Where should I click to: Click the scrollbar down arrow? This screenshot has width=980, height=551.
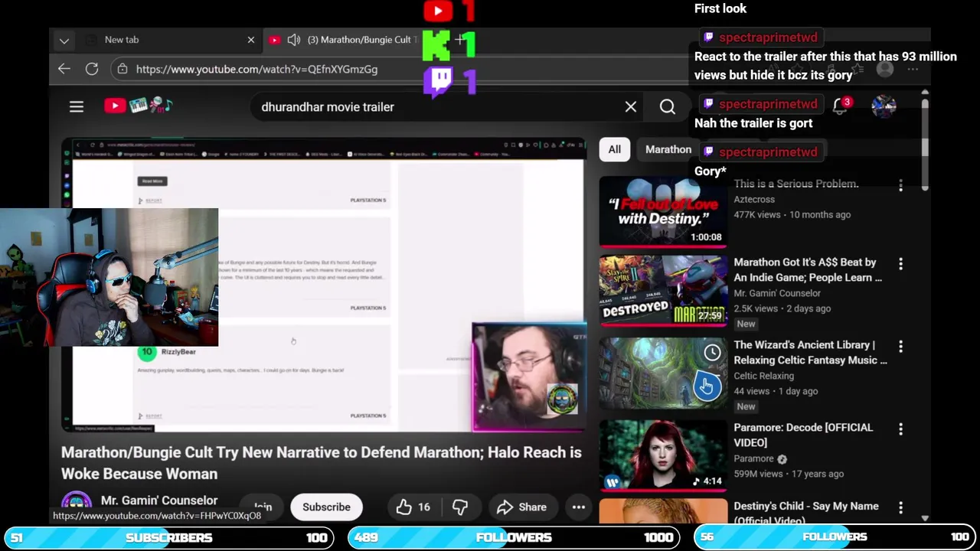click(x=925, y=518)
